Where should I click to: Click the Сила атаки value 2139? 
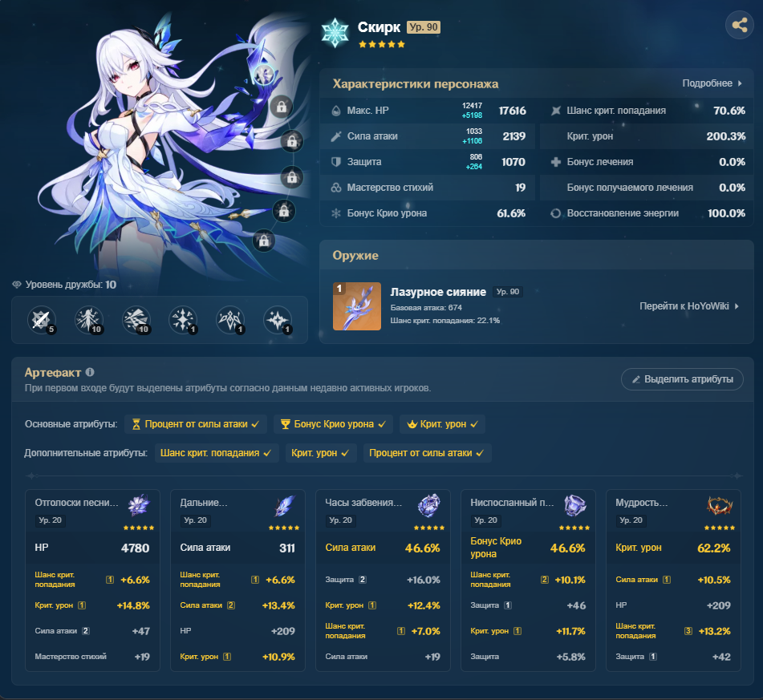pos(513,136)
